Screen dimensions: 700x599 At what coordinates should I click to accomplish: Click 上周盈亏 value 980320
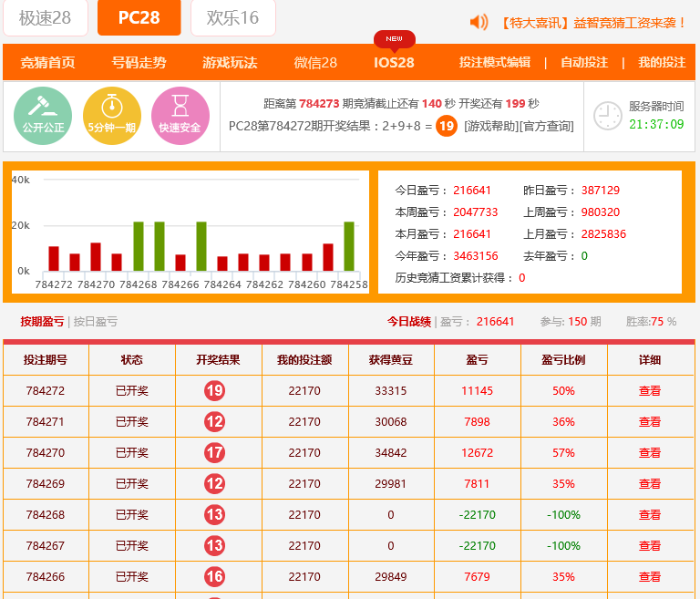[601, 212]
